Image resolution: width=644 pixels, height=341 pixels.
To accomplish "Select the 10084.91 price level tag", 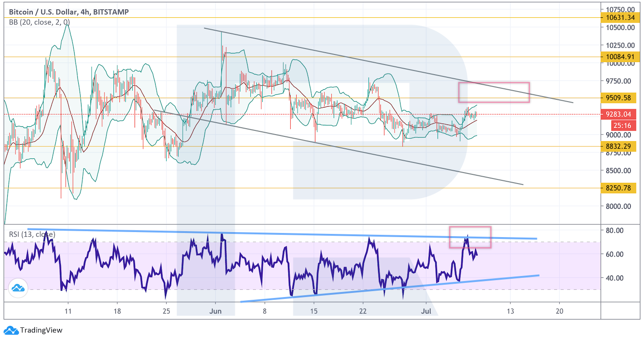I will pos(618,57).
